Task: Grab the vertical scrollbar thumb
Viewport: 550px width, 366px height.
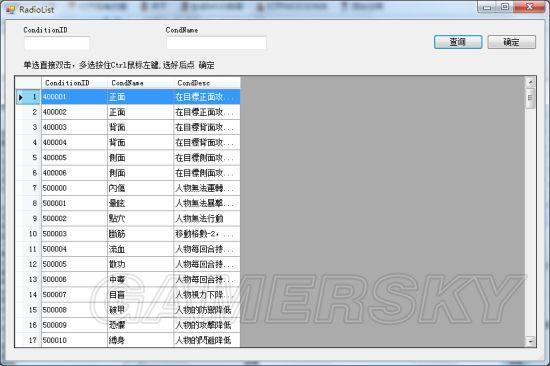Action: click(x=530, y=98)
